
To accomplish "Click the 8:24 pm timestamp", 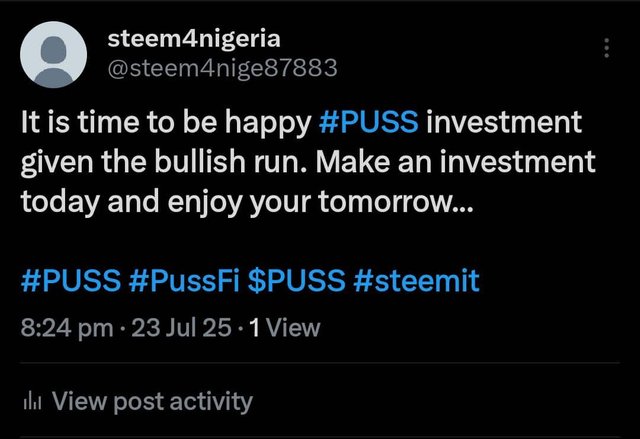I will point(67,328).
